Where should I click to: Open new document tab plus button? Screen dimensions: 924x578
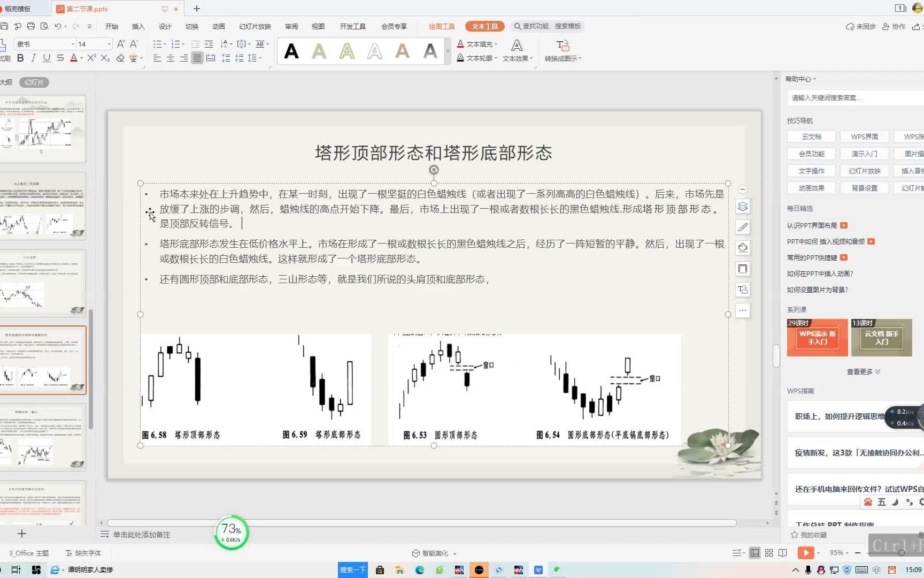tap(196, 9)
